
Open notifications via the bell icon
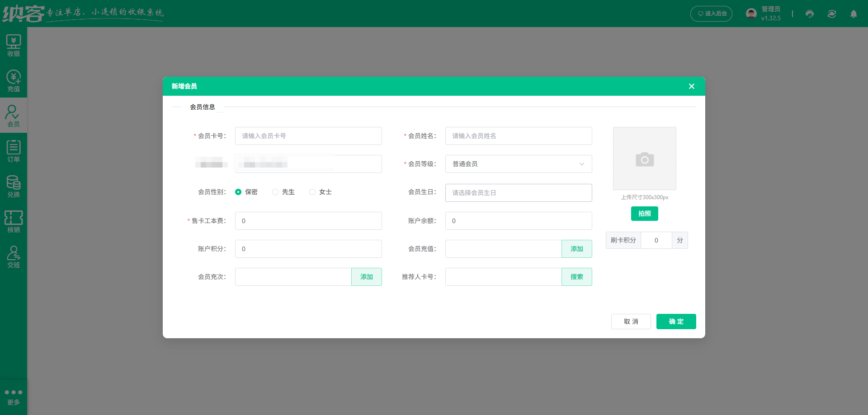(x=854, y=14)
